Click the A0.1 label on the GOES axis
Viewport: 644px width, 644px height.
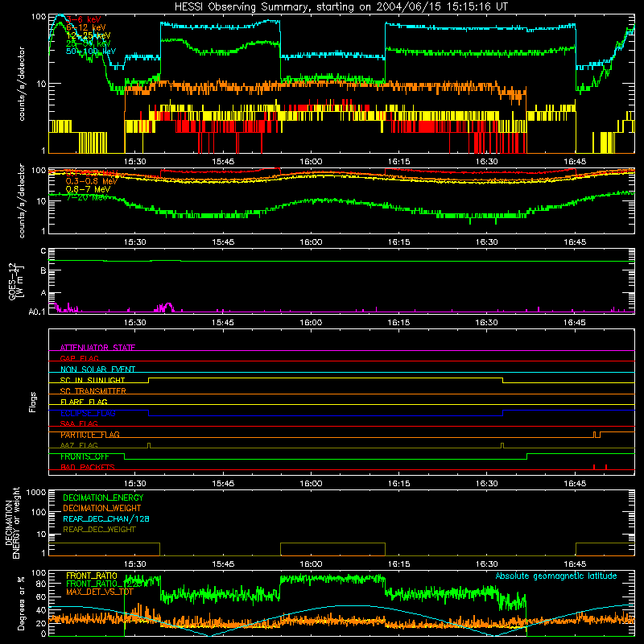coord(37,312)
